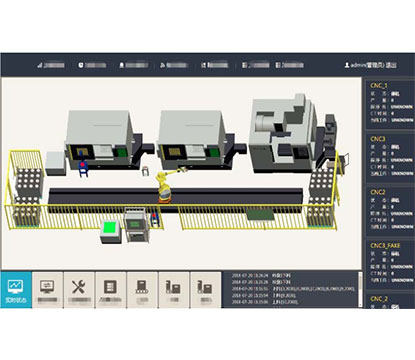Click the admin user account label
This screenshot has width=415, height=360.
coord(364,65)
